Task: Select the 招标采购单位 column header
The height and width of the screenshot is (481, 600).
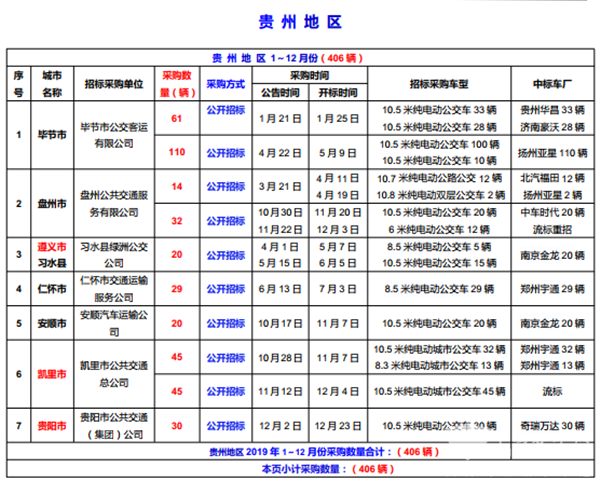Action: click(114, 84)
